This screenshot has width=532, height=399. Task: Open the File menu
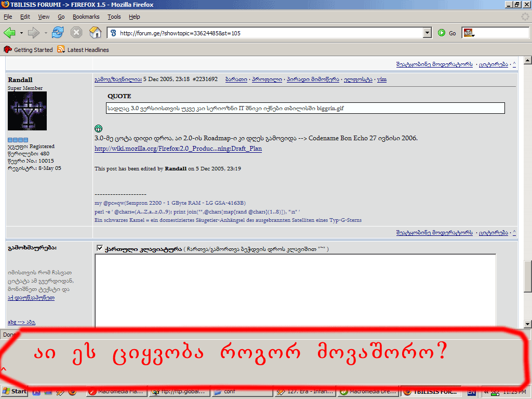point(8,17)
